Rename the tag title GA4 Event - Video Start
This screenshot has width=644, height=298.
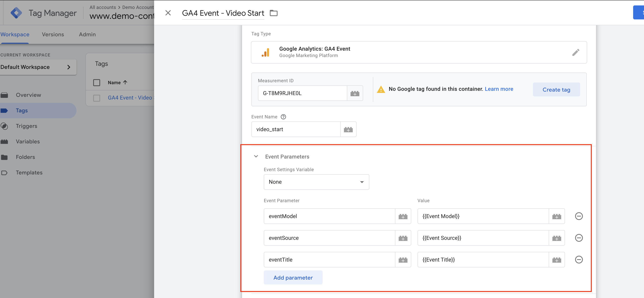pos(223,13)
